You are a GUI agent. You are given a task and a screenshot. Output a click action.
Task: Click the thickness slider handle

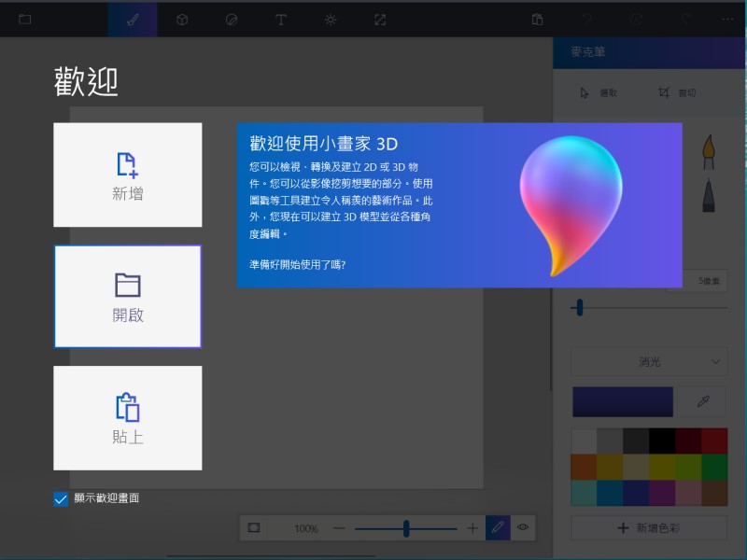coord(579,308)
